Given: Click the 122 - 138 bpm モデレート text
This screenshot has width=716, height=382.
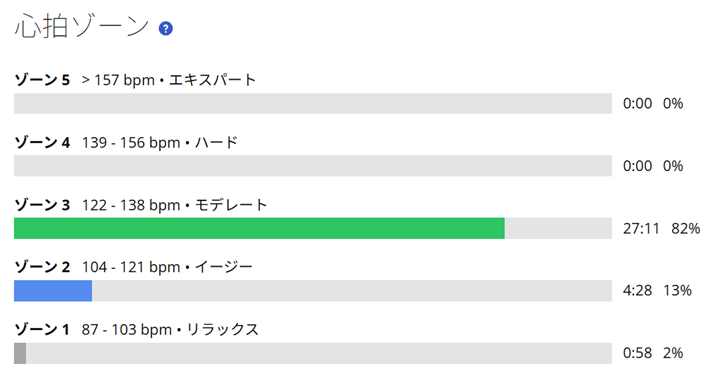Looking at the screenshot, I should point(174,205).
